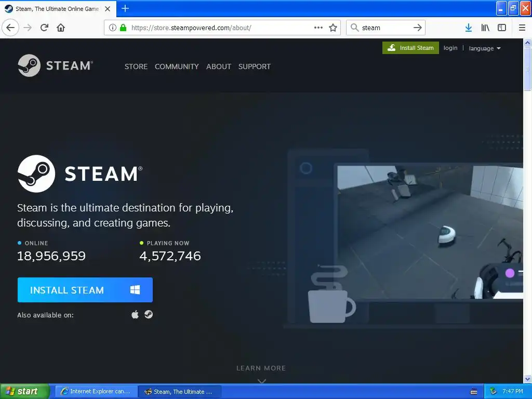Click the green padlock security icon
The height and width of the screenshot is (399, 532).
pyautogui.click(x=123, y=28)
